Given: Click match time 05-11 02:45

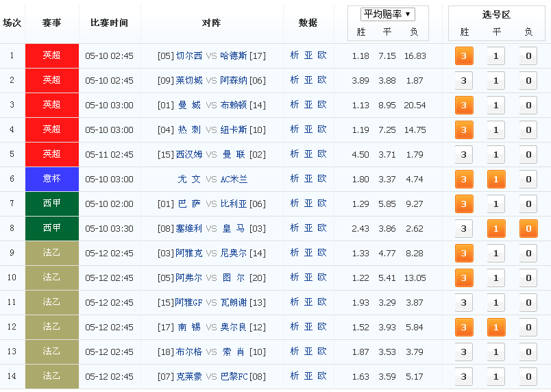Looking at the screenshot, I should (x=109, y=155).
